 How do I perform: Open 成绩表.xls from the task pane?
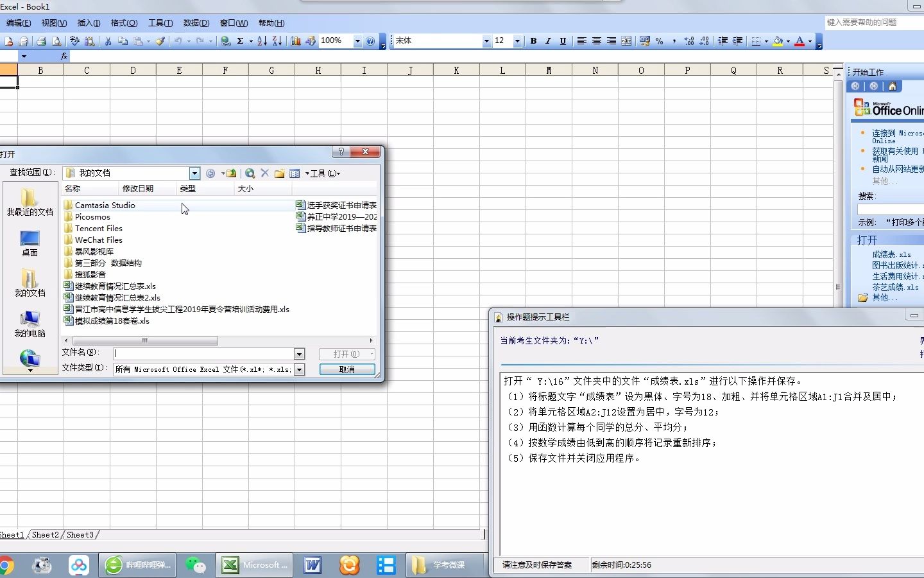coord(892,254)
